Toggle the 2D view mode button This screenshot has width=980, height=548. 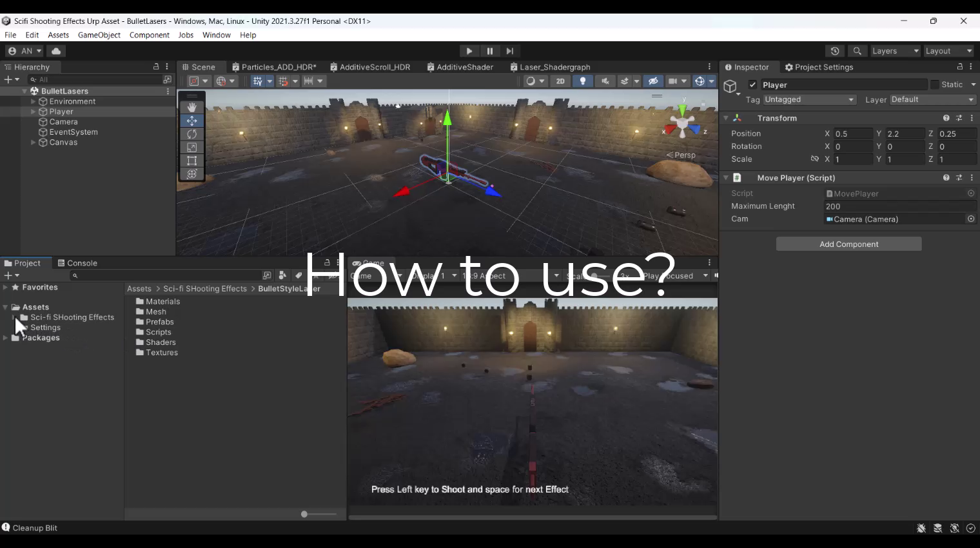point(560,81)
